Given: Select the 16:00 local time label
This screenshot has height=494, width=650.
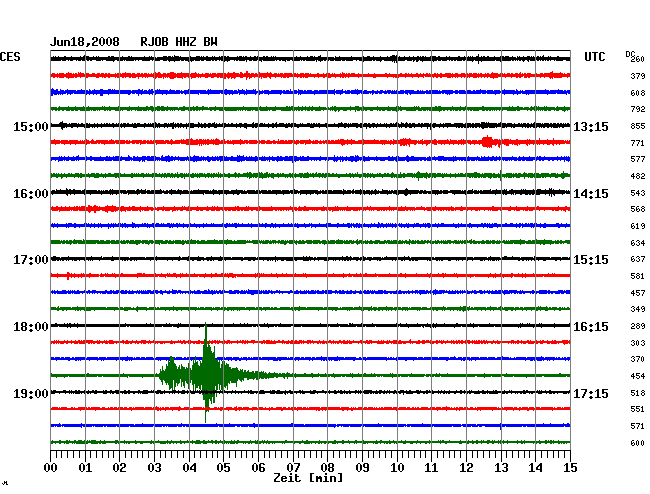Looking at the screenshot, I should click(31, 194).
